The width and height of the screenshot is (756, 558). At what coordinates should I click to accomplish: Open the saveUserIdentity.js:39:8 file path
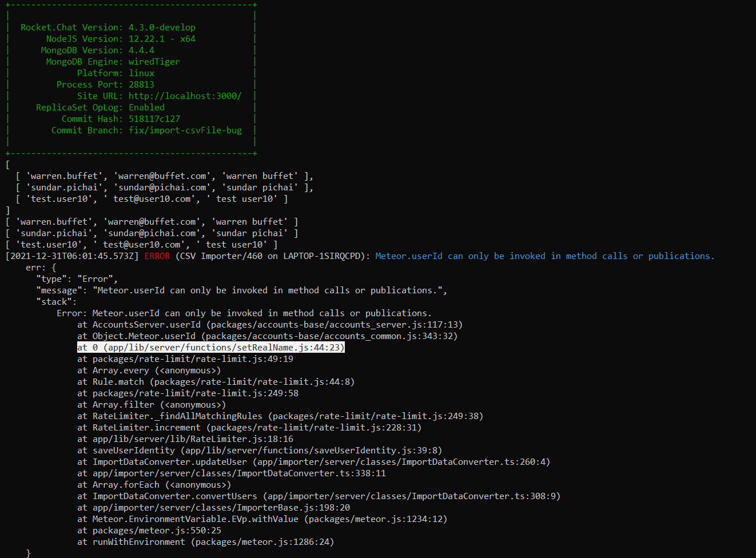click(x=314, y=451)
